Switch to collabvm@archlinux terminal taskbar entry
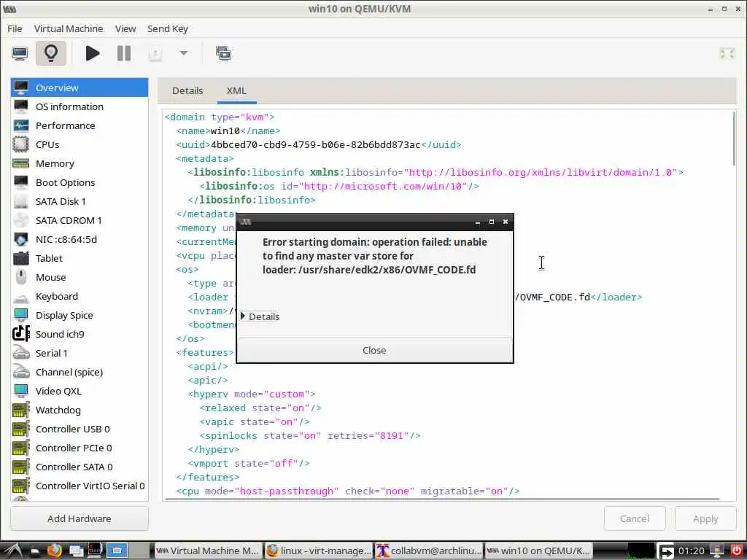This screenshot has height=560, width=747. tap(429, 551)
